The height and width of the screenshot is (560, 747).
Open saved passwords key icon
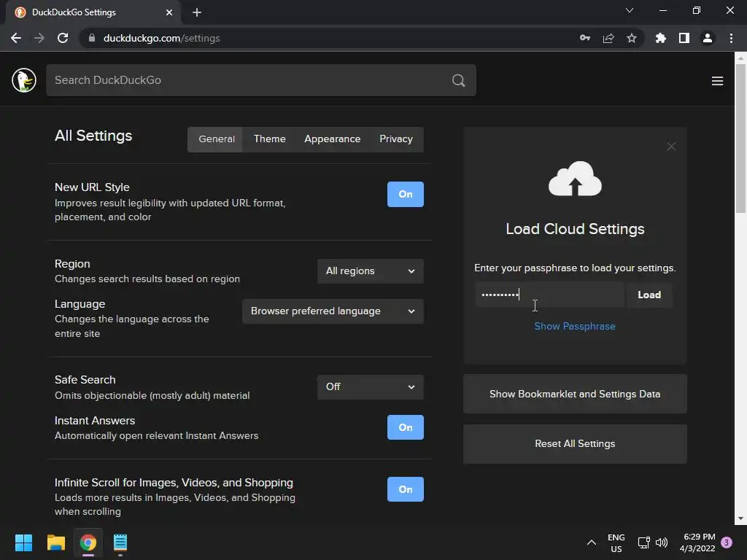tap(584, 38)
